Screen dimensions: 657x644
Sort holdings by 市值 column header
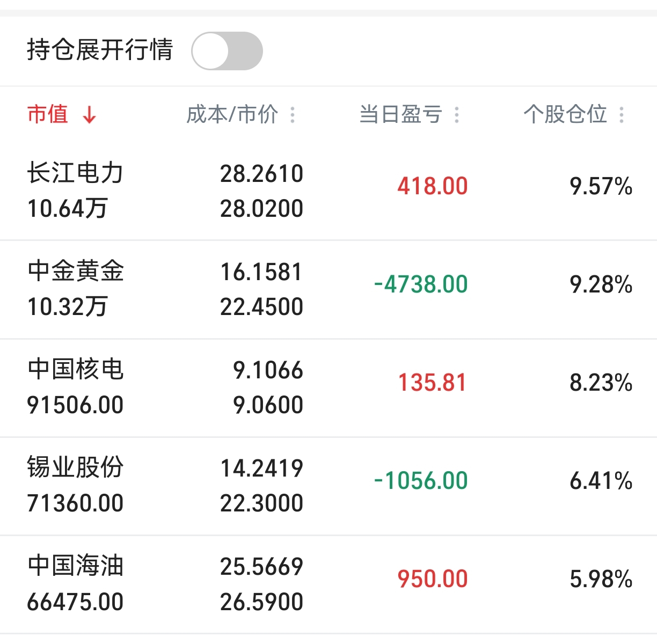[x=48, y=114]
